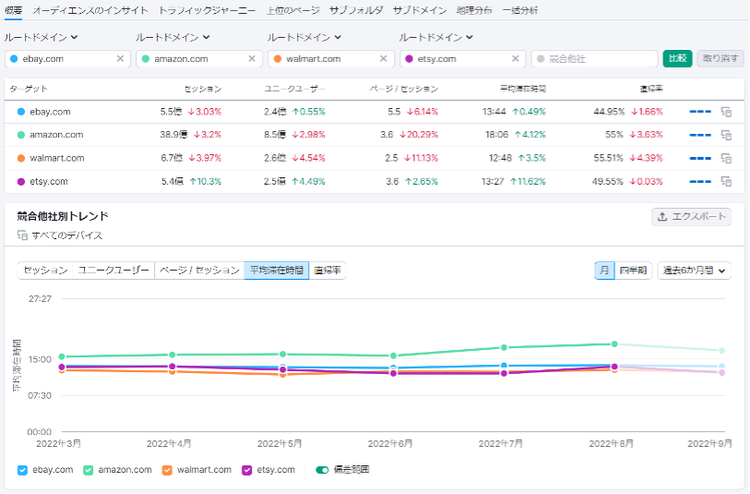Screen dimensions: 750x494
Task: Click the trend line indicator in amazon.com row
Action: pos(700,135)
